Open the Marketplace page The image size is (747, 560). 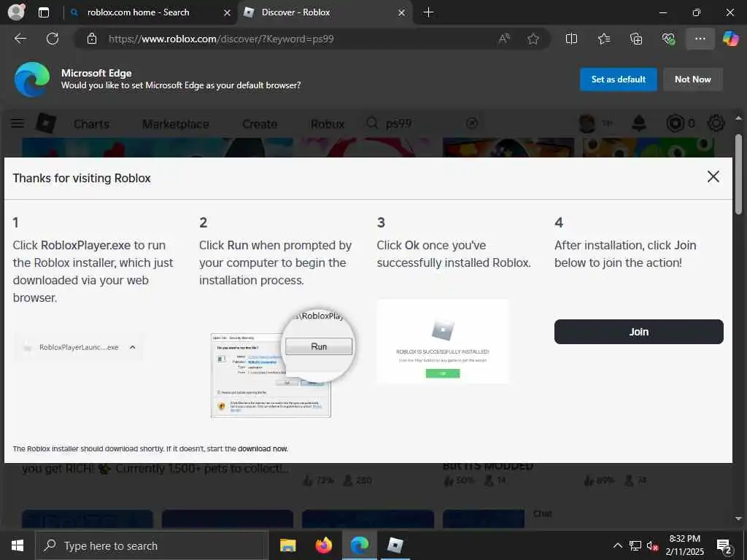(175, 124)
